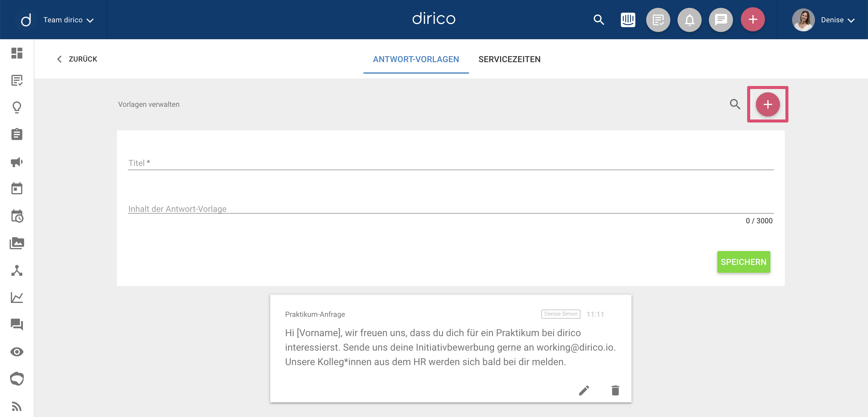Open the media library images icon
Screen dimensions: 868x417
pos(17,243)
